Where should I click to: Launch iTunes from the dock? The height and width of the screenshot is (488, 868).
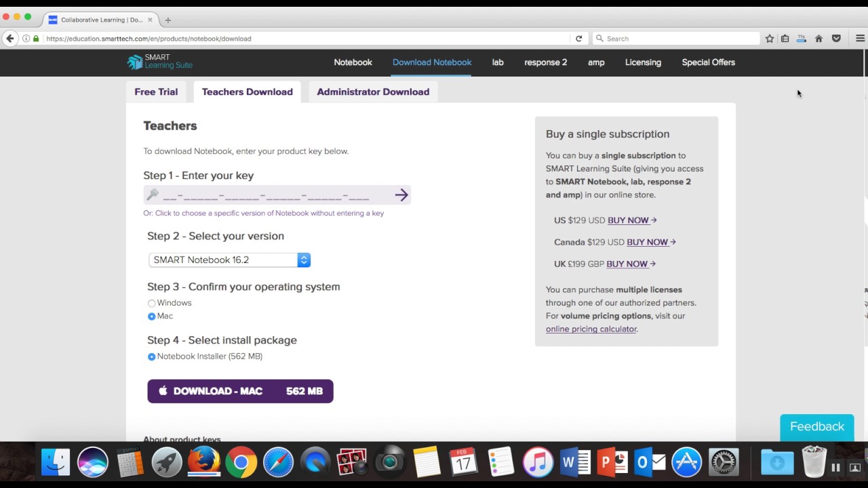tap(538, 463)
